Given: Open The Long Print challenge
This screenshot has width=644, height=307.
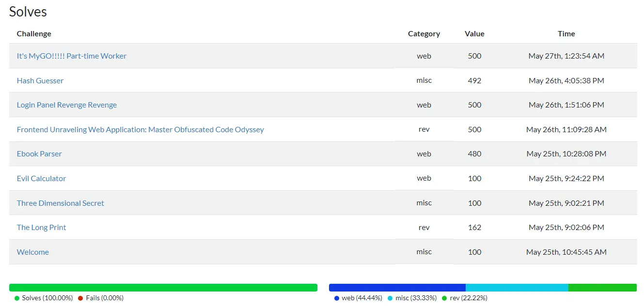Looking at the screenshot, I should (x=41, y=228).
